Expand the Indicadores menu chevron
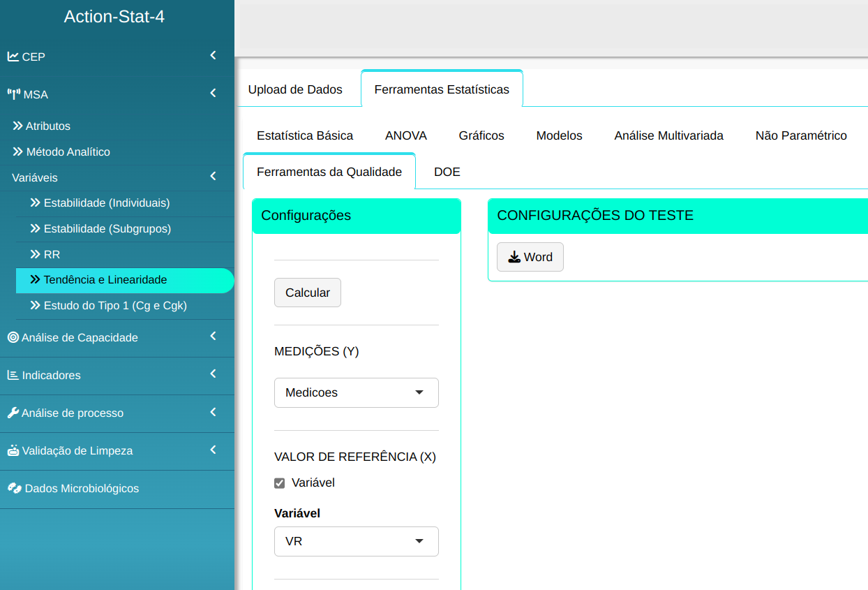The height and width of the screenshot is (590, 868). click(213, 374)
